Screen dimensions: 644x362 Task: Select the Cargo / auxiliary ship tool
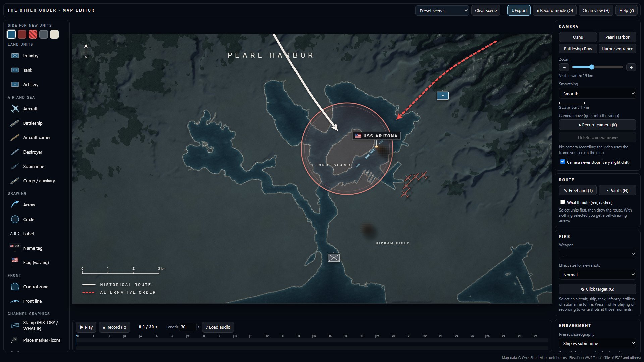37,181
